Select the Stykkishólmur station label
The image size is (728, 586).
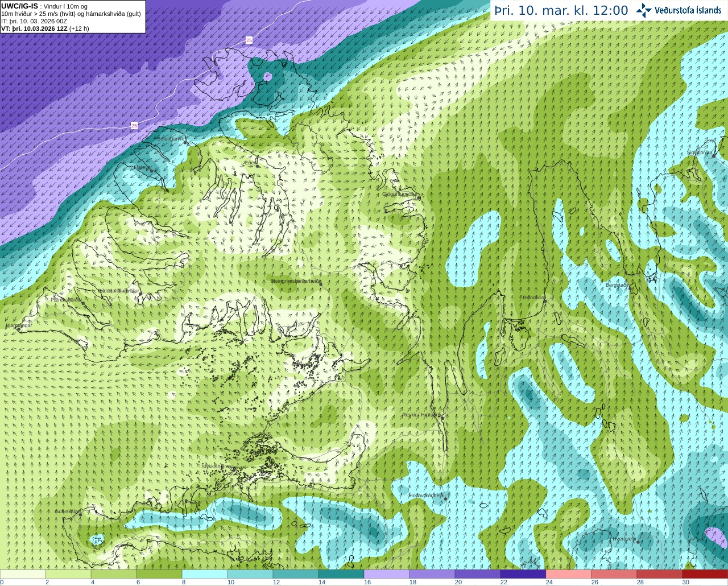[217, 466]
